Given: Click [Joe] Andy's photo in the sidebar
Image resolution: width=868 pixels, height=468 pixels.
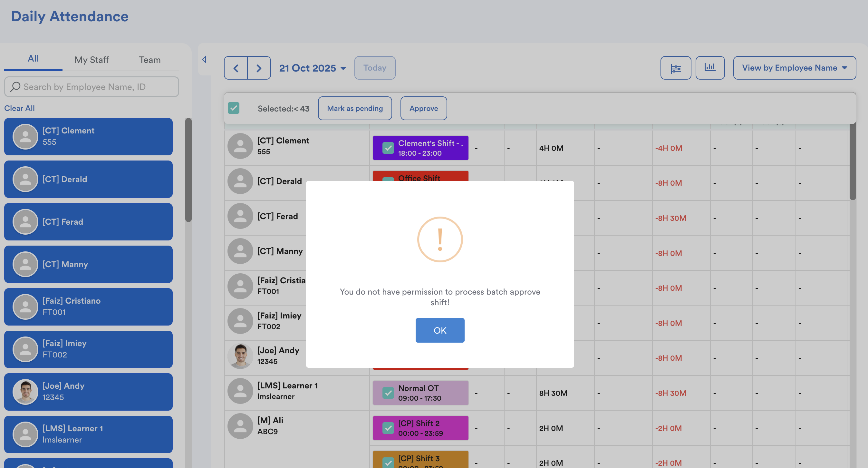Looking at the screenshot, I should tap(25, 392).
